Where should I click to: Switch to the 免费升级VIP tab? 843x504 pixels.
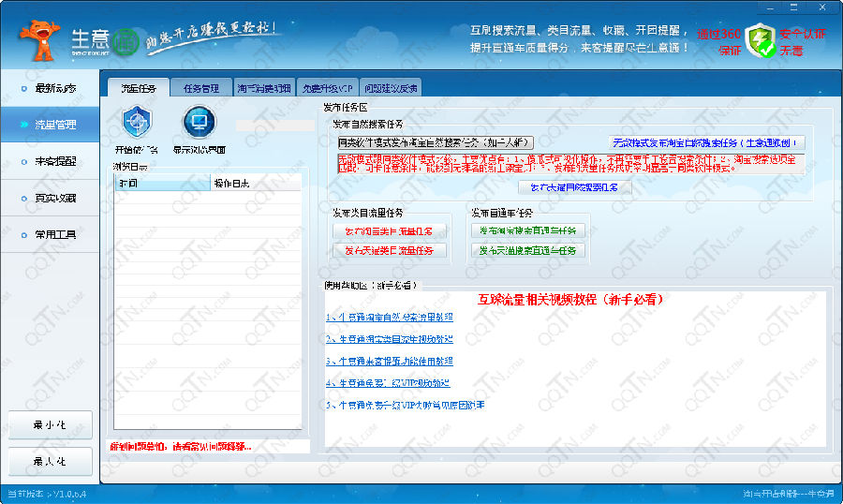[x=328, y=88]
